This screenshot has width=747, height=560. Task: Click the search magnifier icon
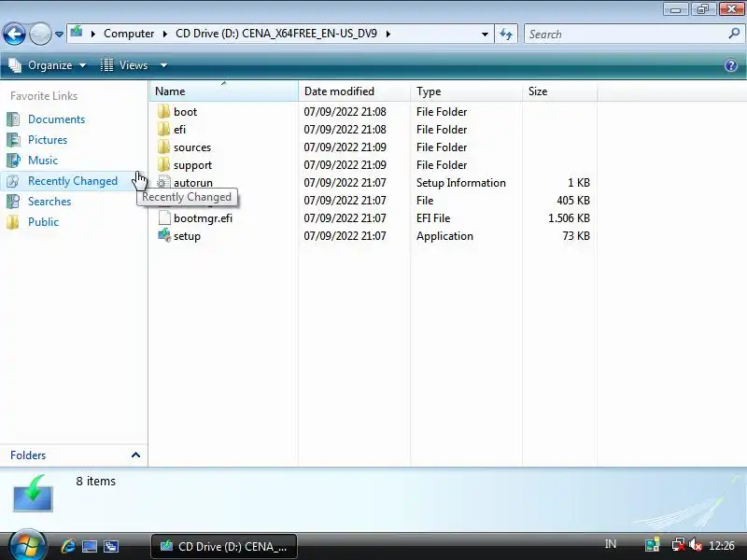coord(734,34)
